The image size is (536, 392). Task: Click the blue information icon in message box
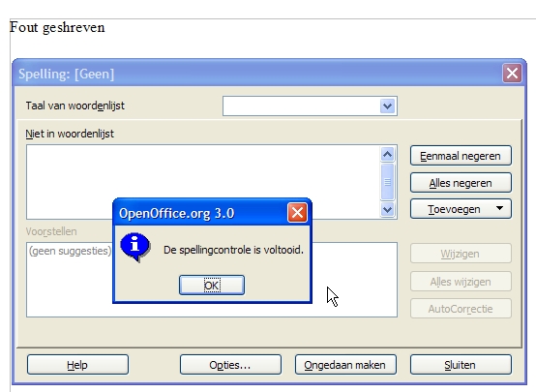pos(135,247)
